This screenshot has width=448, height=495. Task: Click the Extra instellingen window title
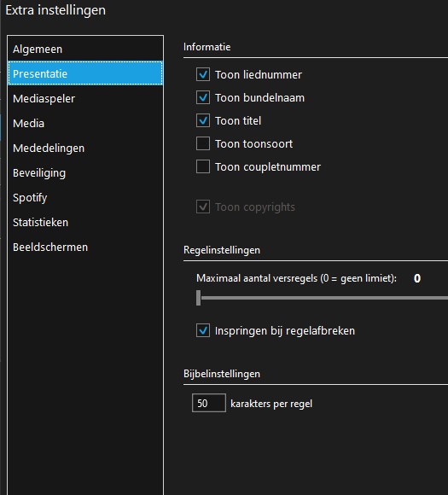tap(55, 10)
